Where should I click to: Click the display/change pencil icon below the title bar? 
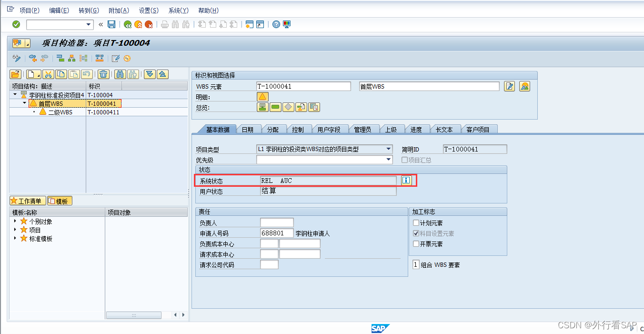click(x=115, y=59)
